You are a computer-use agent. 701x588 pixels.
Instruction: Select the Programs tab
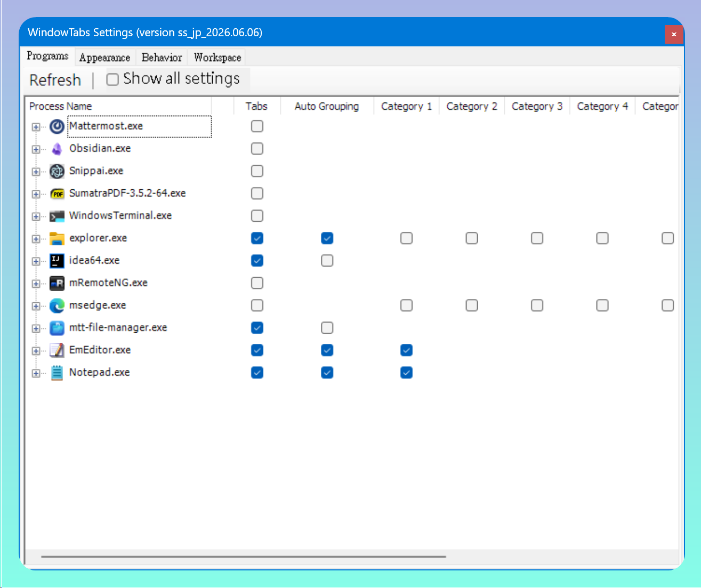coord(48,56)
